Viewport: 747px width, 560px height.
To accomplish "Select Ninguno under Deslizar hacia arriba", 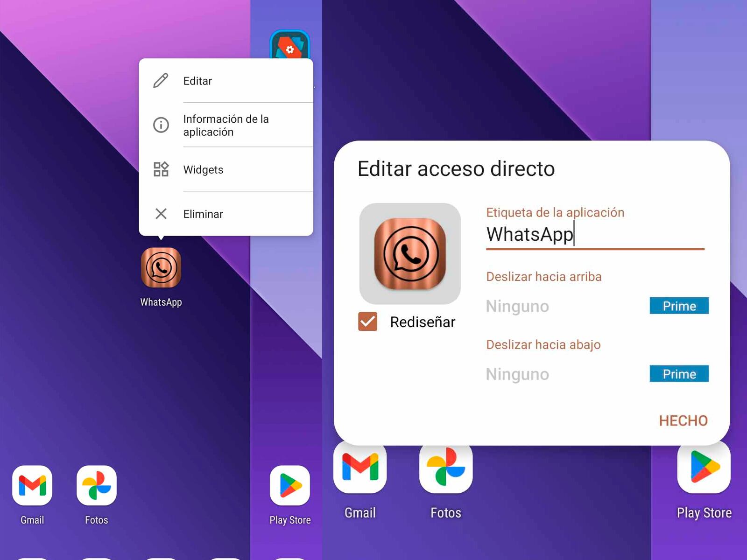I will tap(517, 306).
